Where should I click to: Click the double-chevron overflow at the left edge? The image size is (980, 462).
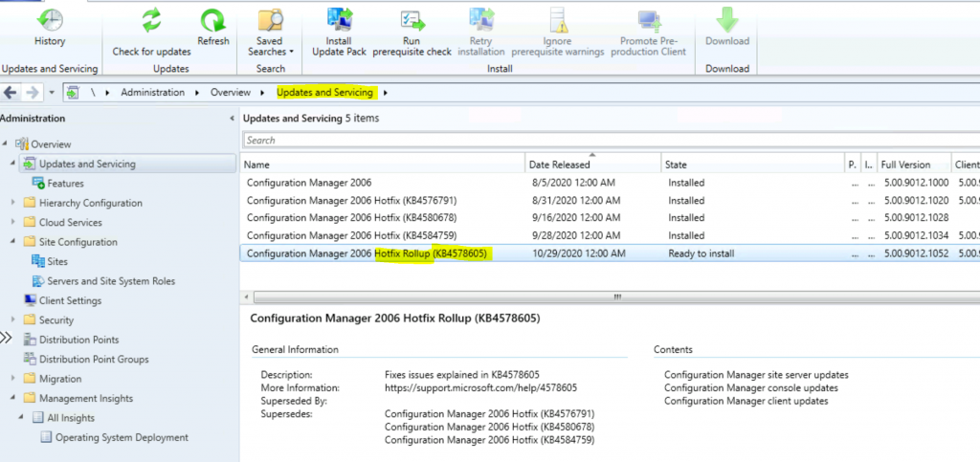[6, 339]
